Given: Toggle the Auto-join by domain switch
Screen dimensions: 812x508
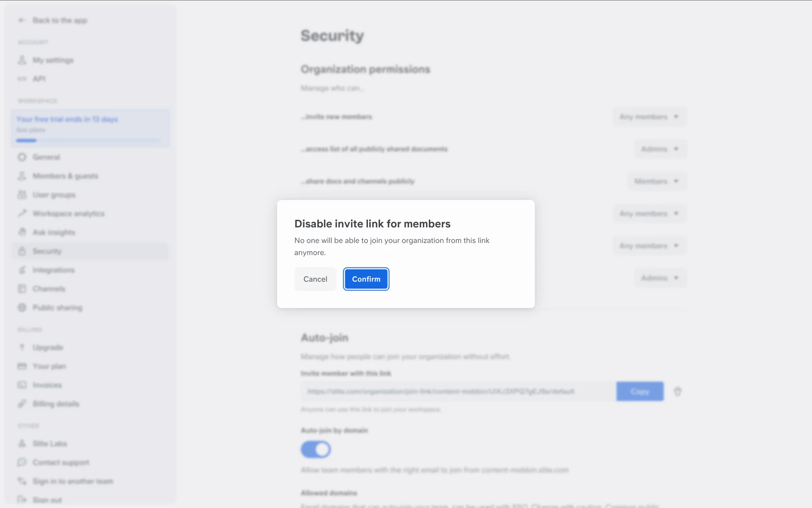Looking at the screenshot, I should 315,450.
